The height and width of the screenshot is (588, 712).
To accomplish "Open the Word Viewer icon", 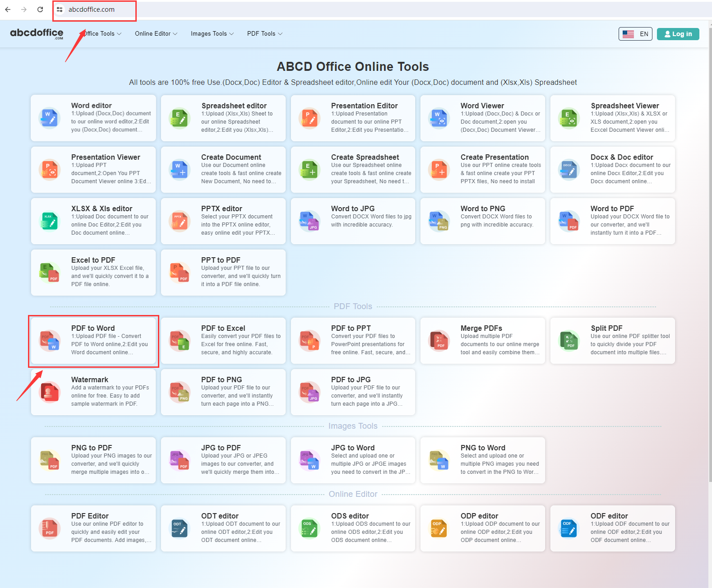I will [439, 118].
